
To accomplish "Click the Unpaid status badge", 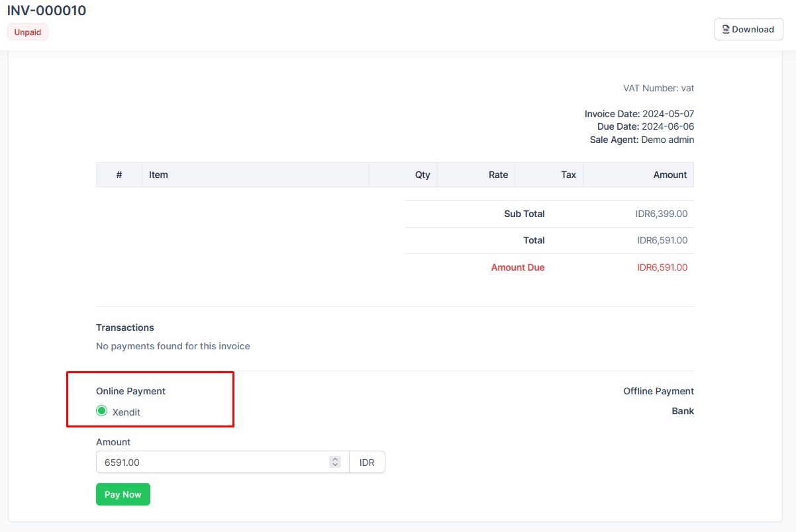I will 28,32.
